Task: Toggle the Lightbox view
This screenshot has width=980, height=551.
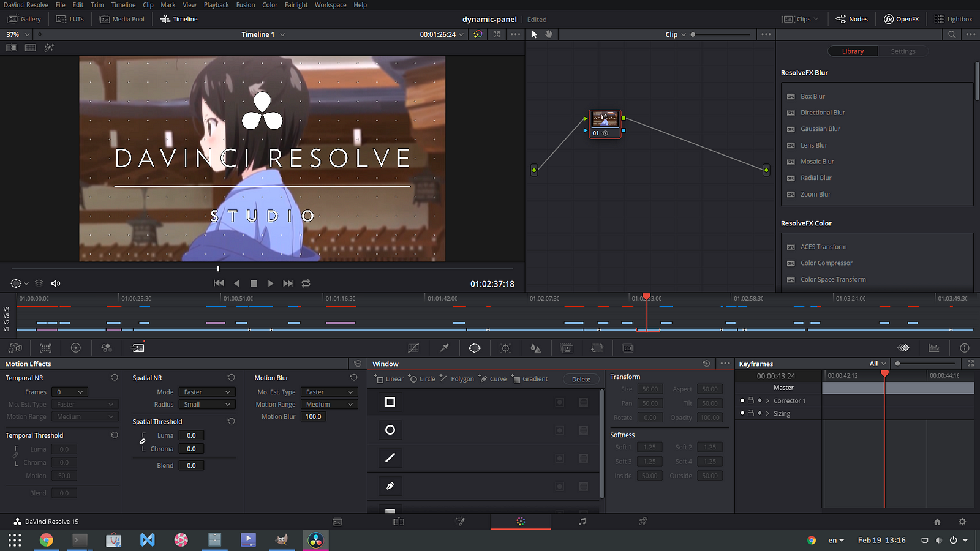Action: coord(953,19)
